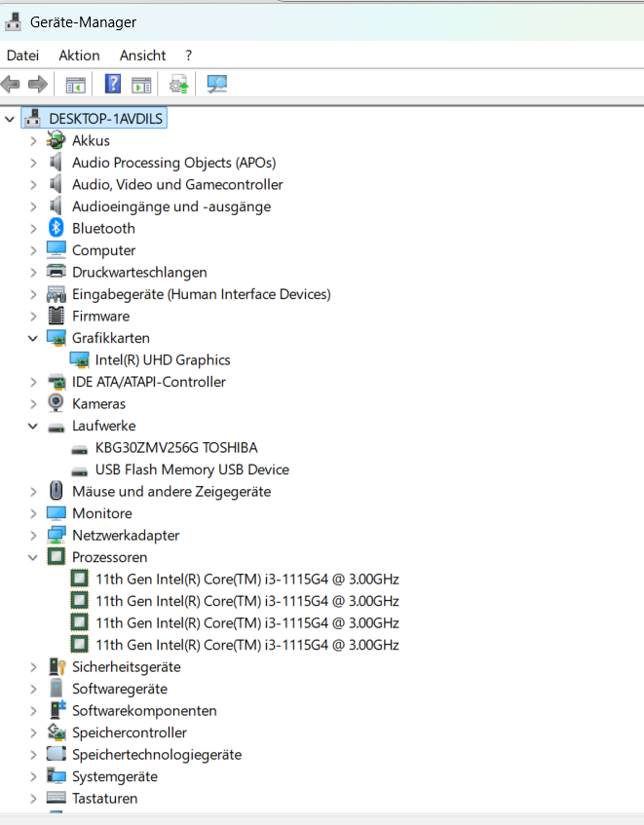Select the first i3-1115G4 processor entry
The height and width of the screenshot is (825, 644).
pyautogui.click(x=247, y=579)
